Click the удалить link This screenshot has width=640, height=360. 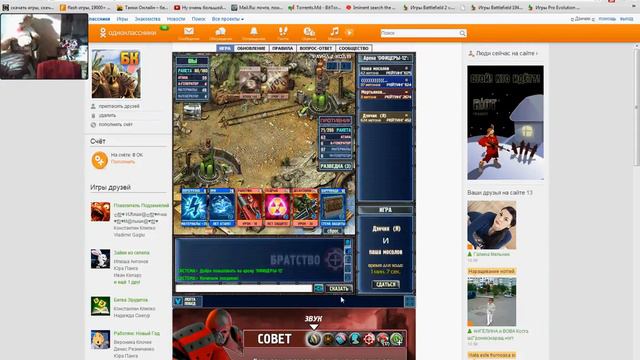coord(107,116)
